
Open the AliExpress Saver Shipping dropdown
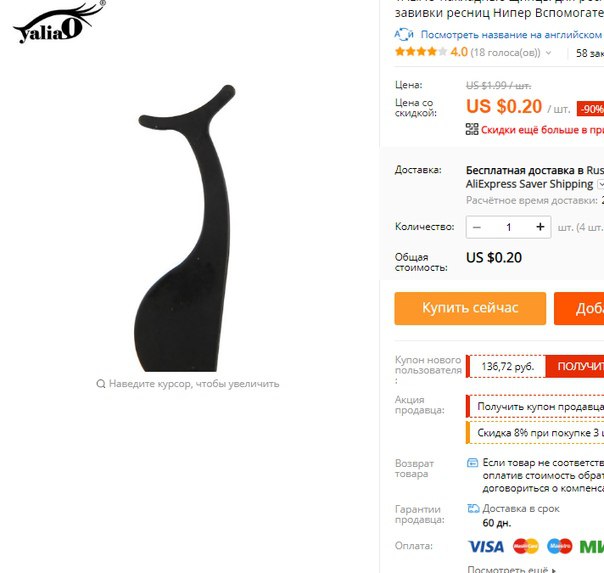click(601, 184)
